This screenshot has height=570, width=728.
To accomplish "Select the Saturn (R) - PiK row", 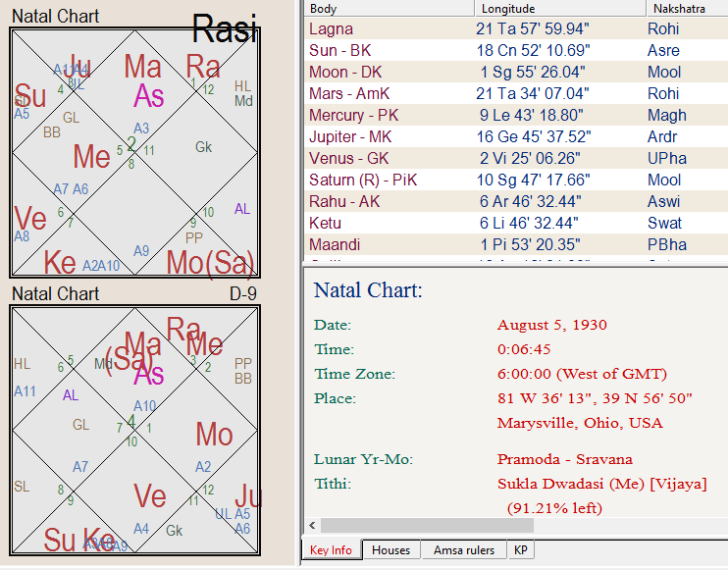I will click(x=514, y=180).
